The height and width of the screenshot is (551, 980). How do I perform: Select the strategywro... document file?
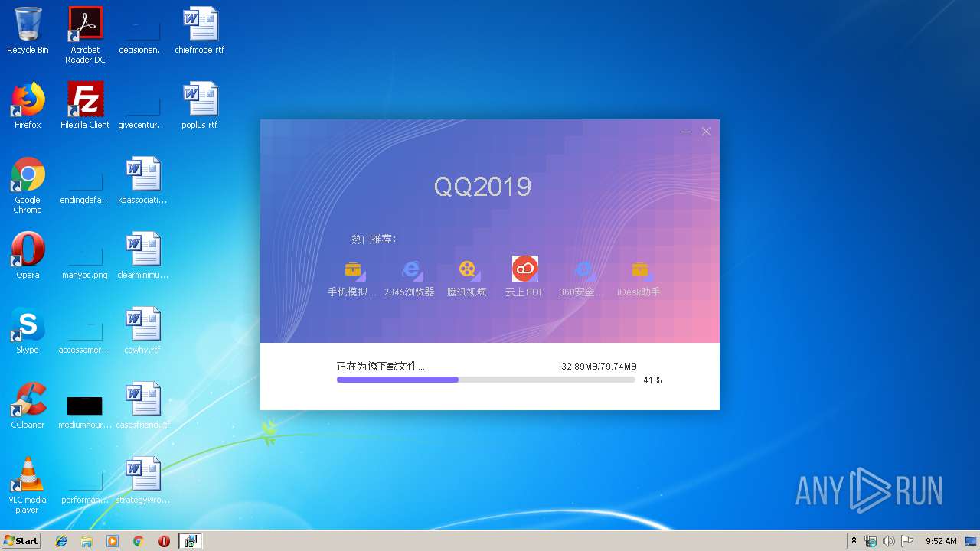(x=142, y=481)
